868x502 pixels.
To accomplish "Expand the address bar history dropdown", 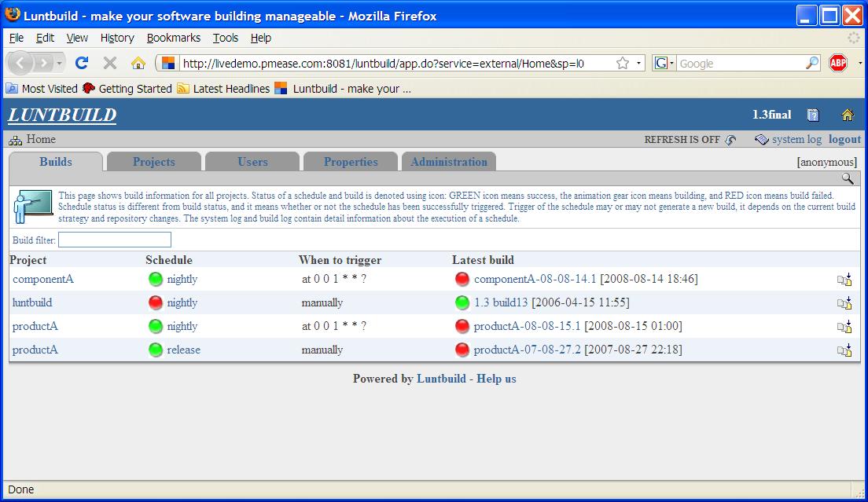I will coord(639,63).
